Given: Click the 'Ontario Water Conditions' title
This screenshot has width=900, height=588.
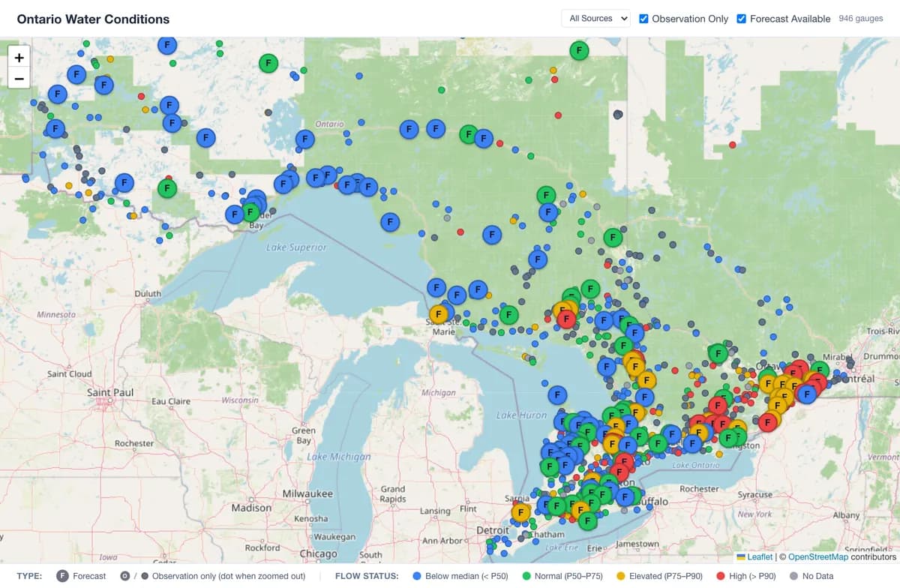Looking at the screenshot, I should (93, 19).
